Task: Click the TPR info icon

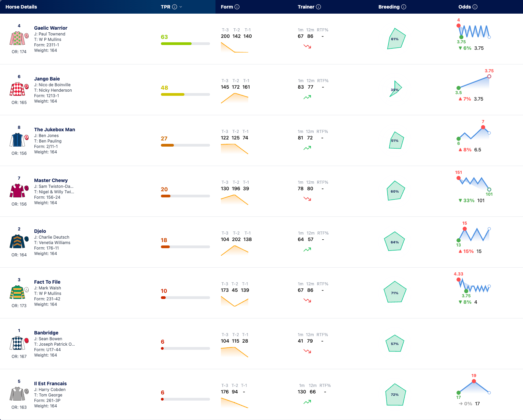Action: click(x=175, y=7)
